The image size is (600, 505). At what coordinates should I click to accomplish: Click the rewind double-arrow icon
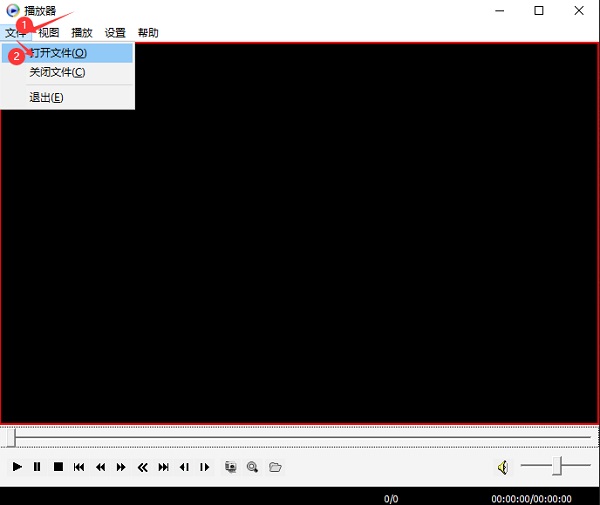[100, 467]
